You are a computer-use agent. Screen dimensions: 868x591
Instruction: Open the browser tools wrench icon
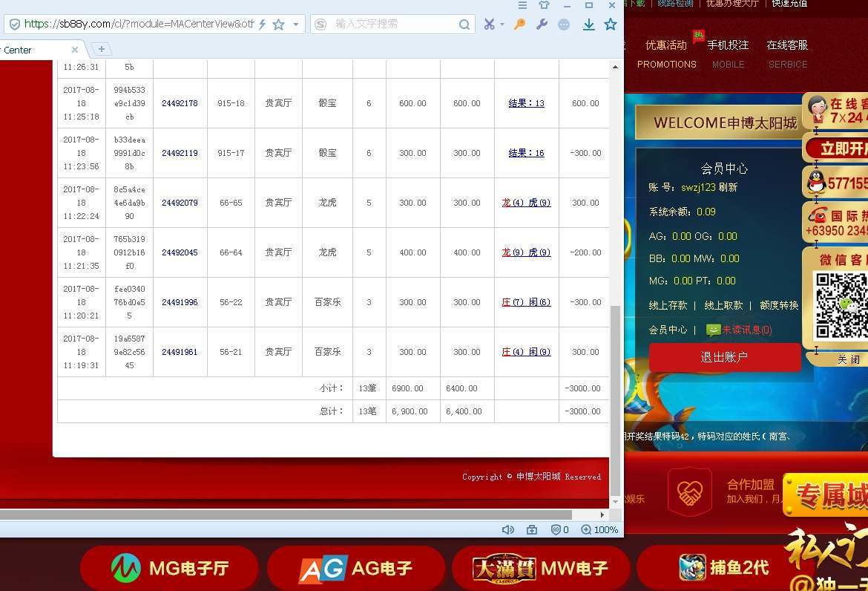pyautogui.click(x=542, y=25)
